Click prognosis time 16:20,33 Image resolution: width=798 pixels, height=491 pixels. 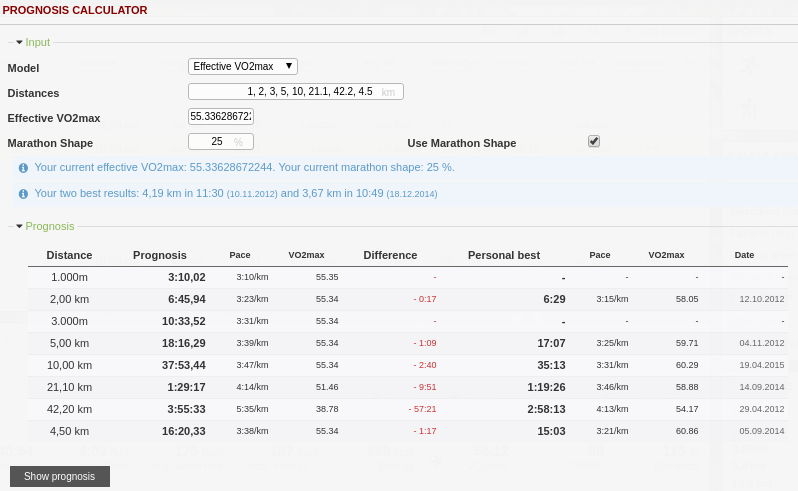(184, 431)
